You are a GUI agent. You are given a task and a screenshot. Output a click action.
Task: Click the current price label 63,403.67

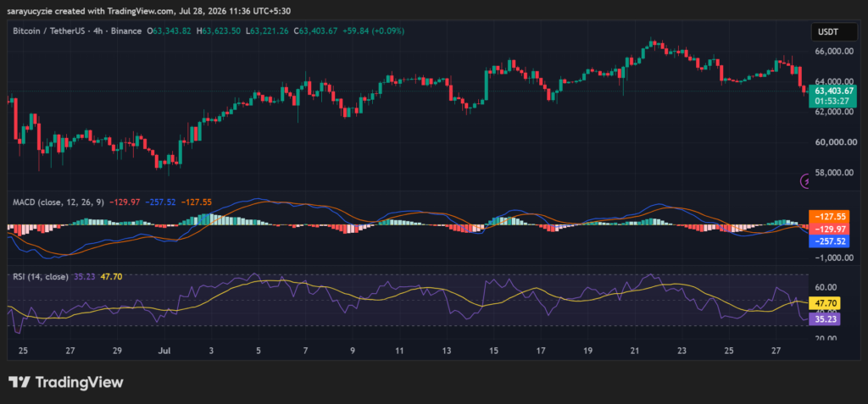[835, 91]
